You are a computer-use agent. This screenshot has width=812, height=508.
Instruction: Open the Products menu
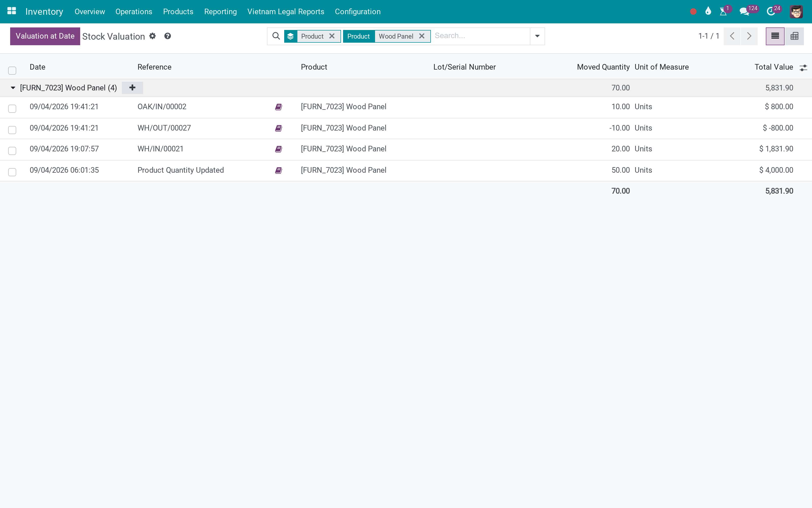coord(178,12)
